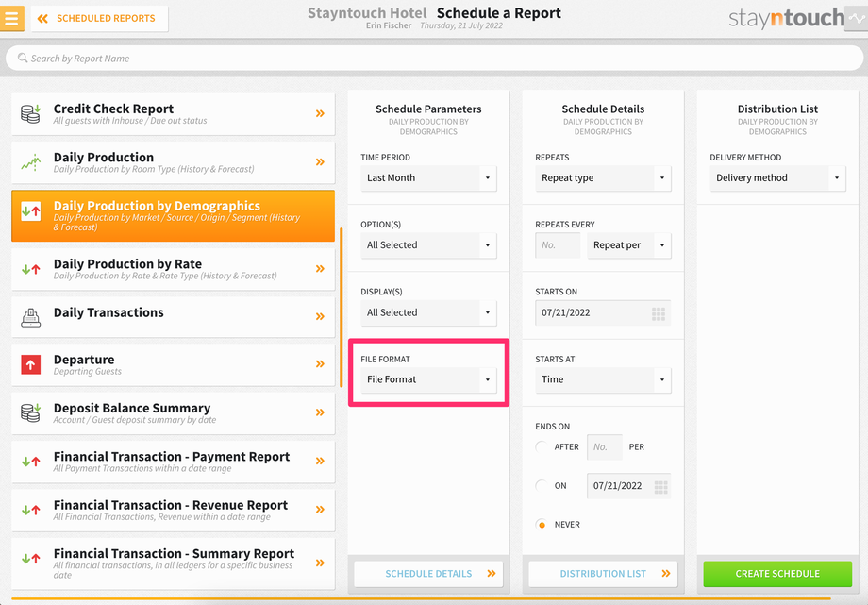Click the Deposit Balance Summary coins icon
This screenshot has height=605, width=868.
click(x=30, y=412)
